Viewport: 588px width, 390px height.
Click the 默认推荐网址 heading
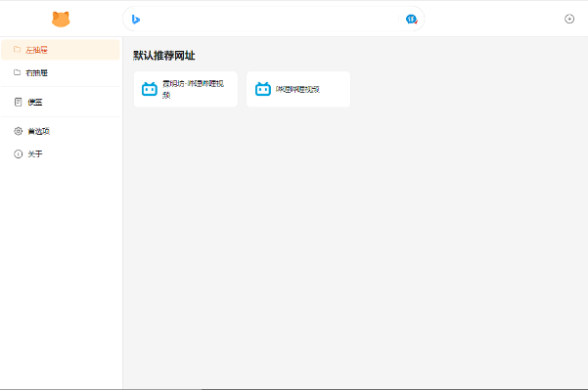pos(163,56)
